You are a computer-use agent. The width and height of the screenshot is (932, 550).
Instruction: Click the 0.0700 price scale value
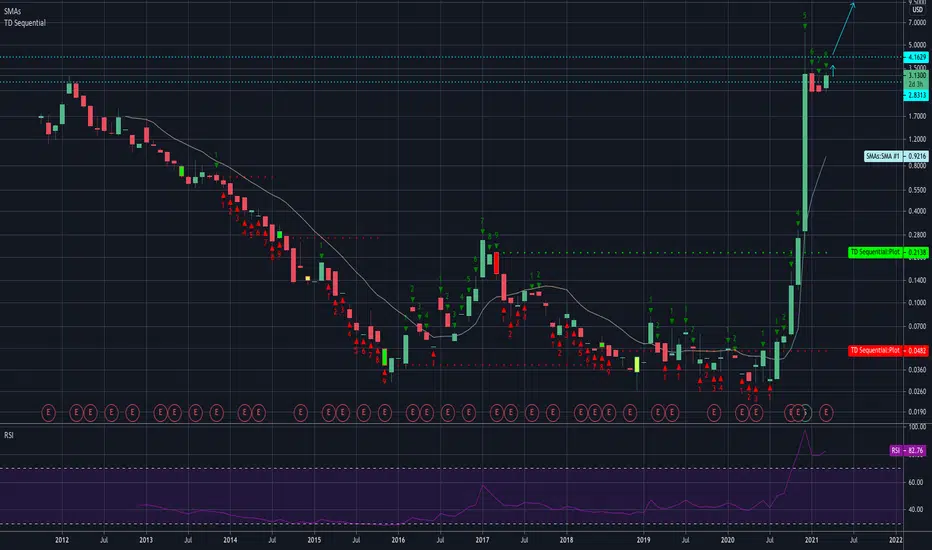(x=917, y=326)
